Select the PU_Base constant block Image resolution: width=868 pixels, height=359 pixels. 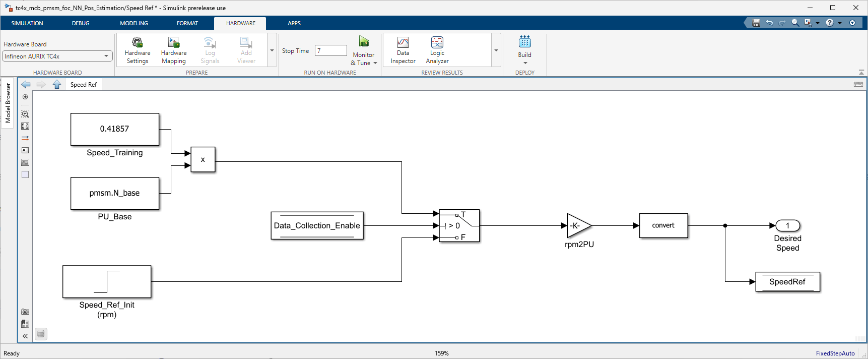tap(115, 193)
